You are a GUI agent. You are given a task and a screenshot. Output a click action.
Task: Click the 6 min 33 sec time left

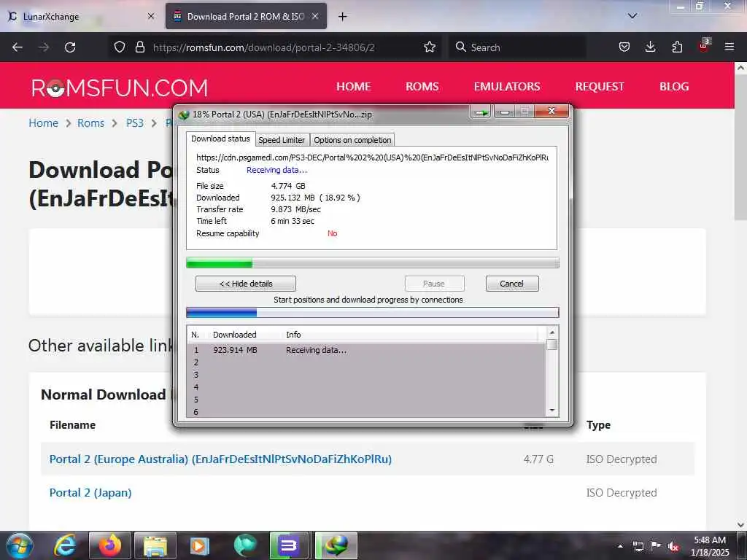(293, 221)
